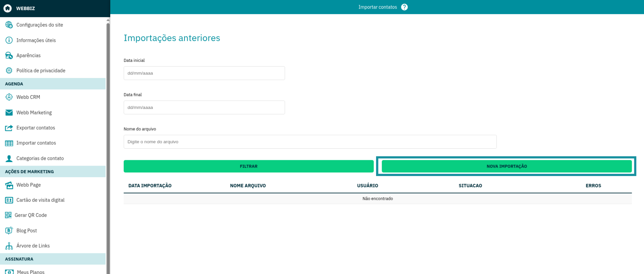Click the Webb CRM target icon
Screen dimensions: 644x274
tap(9, 97)
